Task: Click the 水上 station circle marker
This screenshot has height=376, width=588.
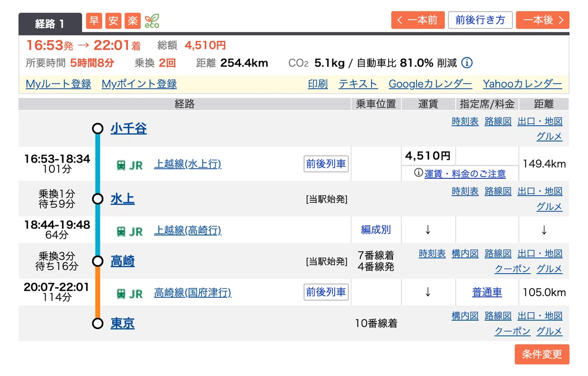Action: 98,199
